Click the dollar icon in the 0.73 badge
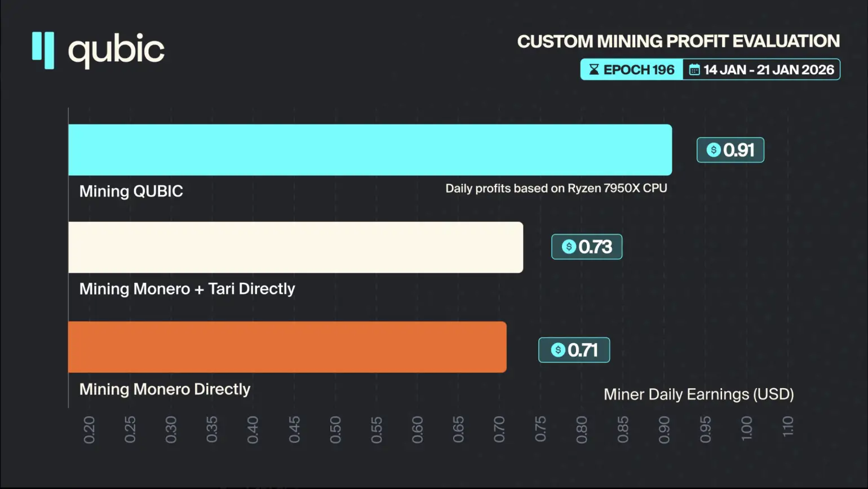 (x=569, y=247)
